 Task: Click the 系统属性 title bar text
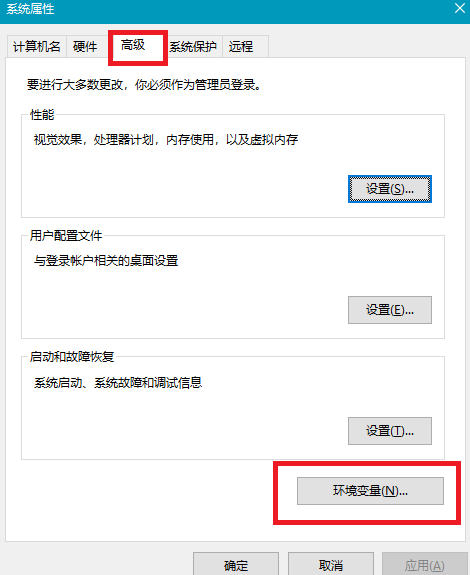(30, 9)
